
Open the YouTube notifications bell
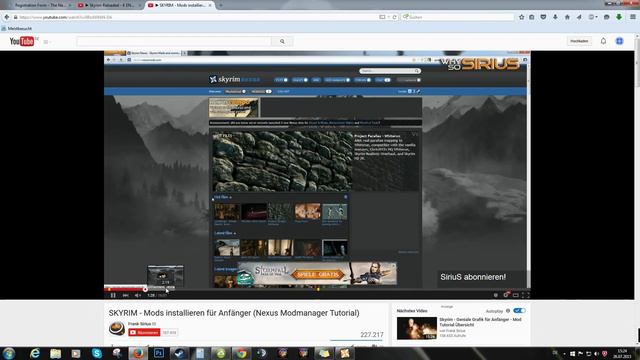pos(603,41)
